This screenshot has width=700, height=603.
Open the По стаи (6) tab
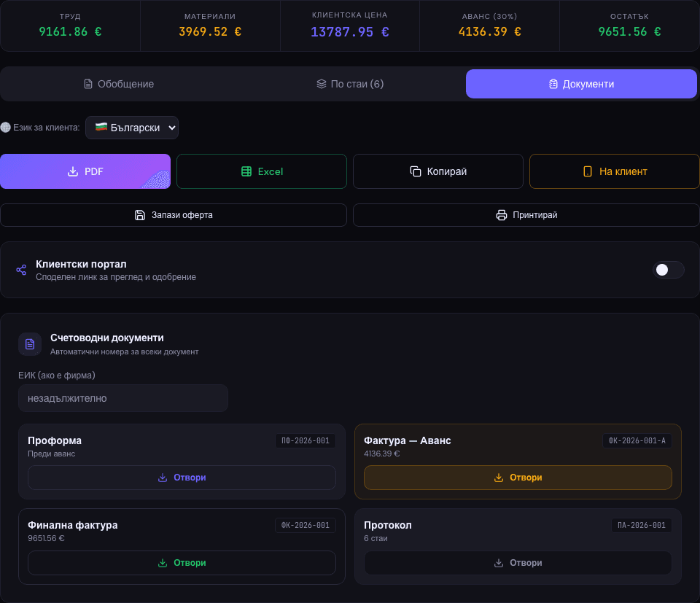click(x=350, y=84)
